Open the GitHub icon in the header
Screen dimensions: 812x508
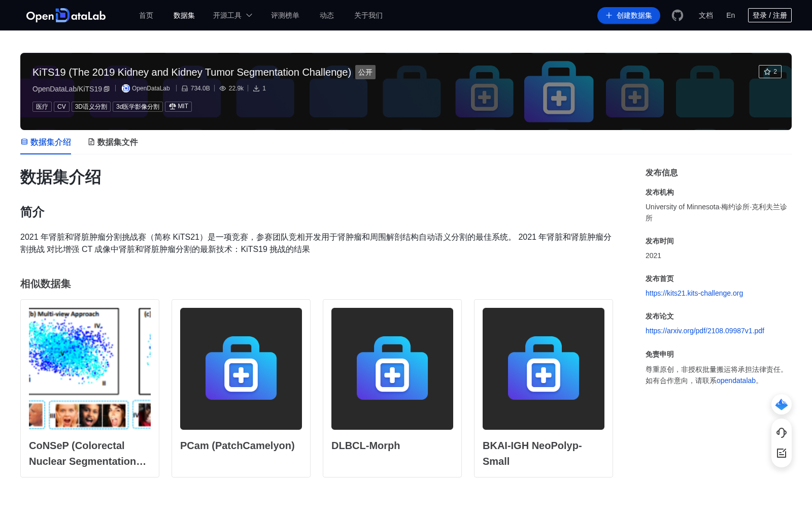pos(678,15)
